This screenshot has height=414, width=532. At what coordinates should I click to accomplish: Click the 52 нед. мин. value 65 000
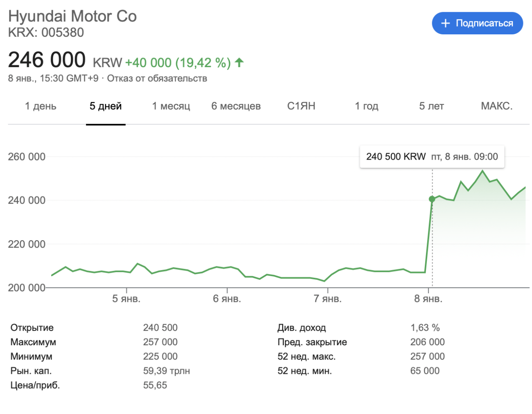[425, 371]
